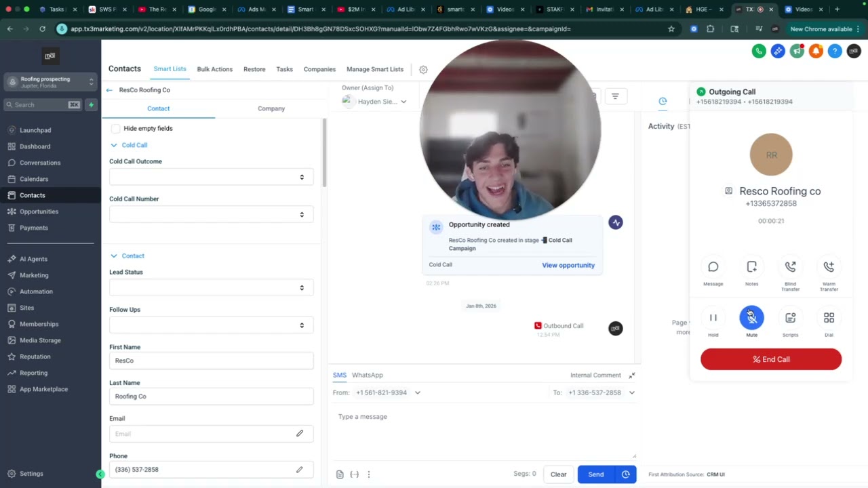Open the Dial pad
Screen dimensions: 868x488
pos(829,317)
